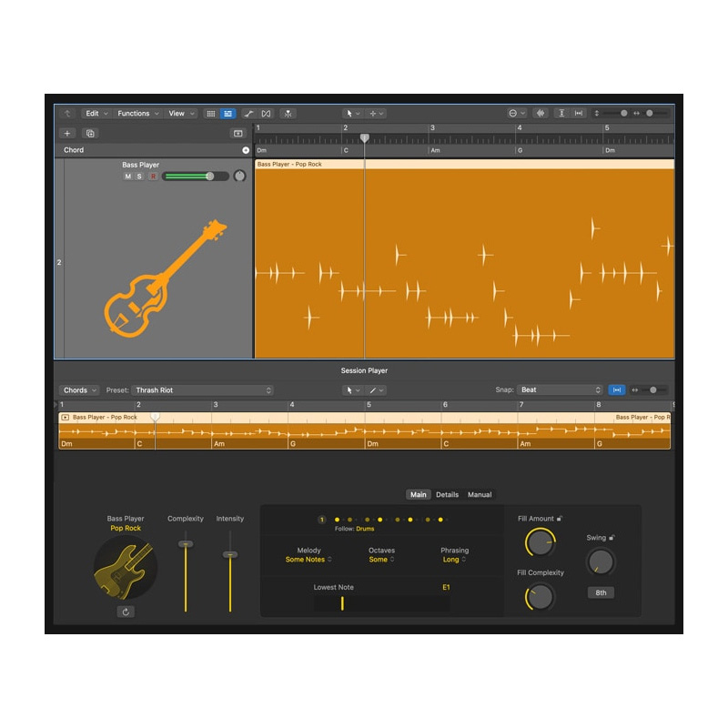Image resolution: width=728 pixels, height=728 pixels.
Task: Click the regenerate button under the bass image
Action: [126, 612]
